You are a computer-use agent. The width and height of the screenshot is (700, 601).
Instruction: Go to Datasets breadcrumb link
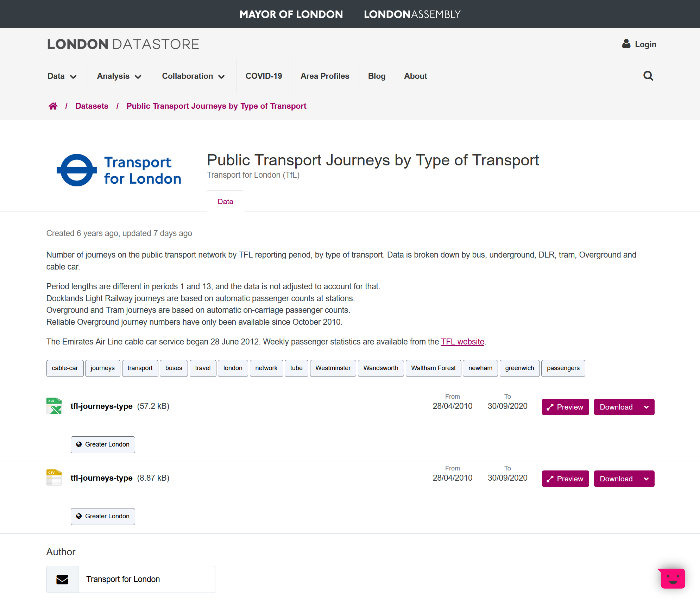[92, 106]
